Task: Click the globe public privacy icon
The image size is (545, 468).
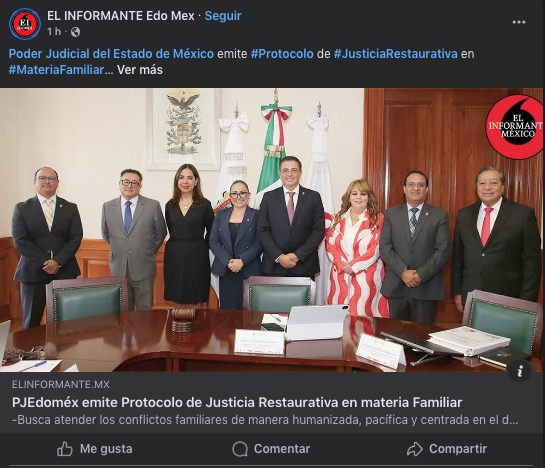Action: (x=75, y=32)
